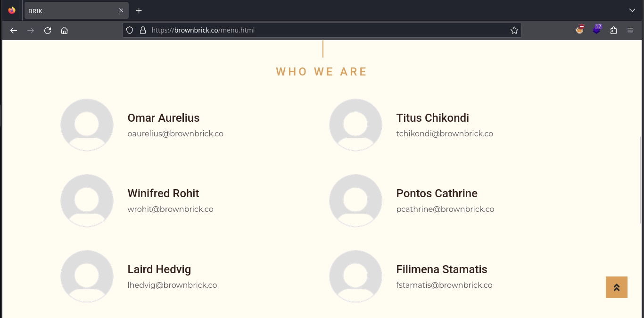Open the Firefox hamburger application menu
Image resolution: width=644 pixels, height=318 pixels.
(x=630, y=30)
